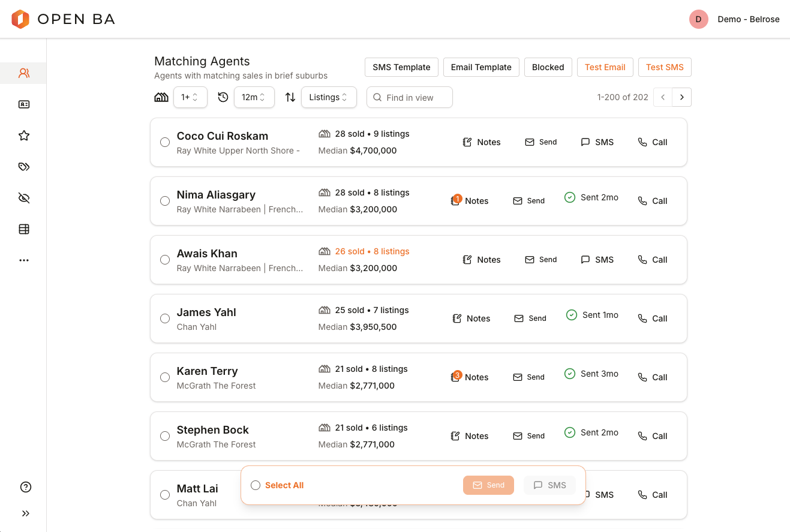
Task: Expand the sidebar with double chevron
Action: pos(25,513)
